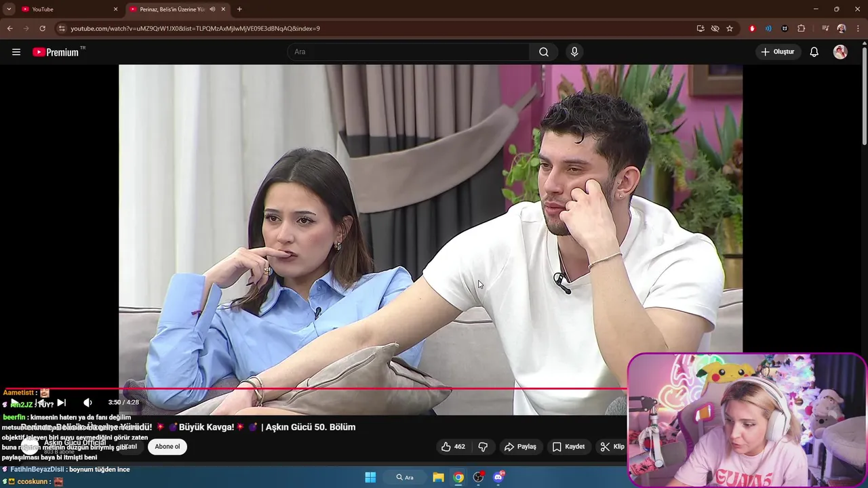
Task: Install app icon in address bar
Action: (701, 28)
